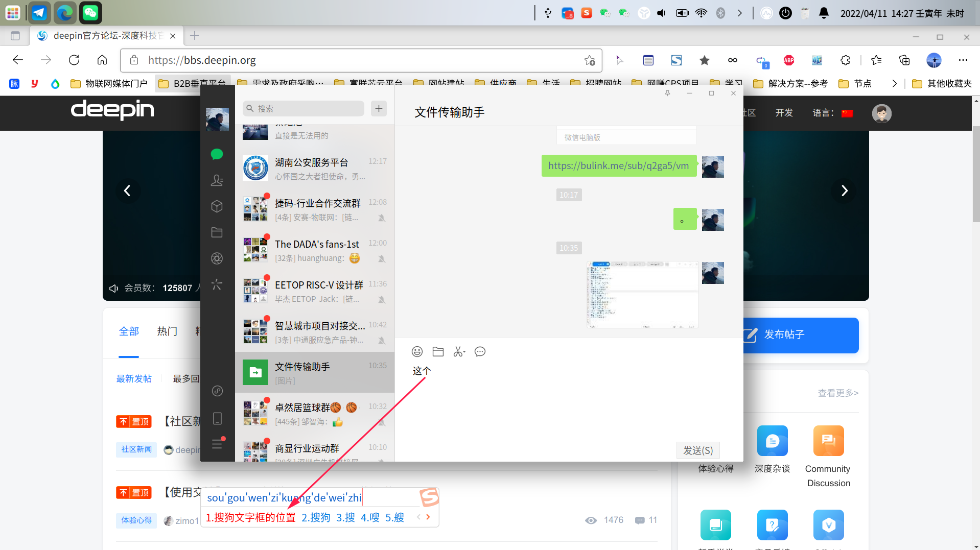Open the 解决方案--参考 bookmark folder
Screen dimensions: 980x550
790,83
